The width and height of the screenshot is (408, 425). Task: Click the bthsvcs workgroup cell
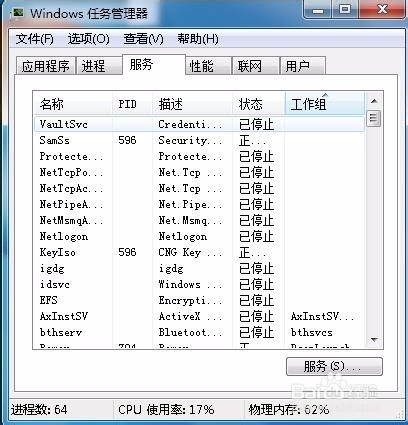point(312,332)
